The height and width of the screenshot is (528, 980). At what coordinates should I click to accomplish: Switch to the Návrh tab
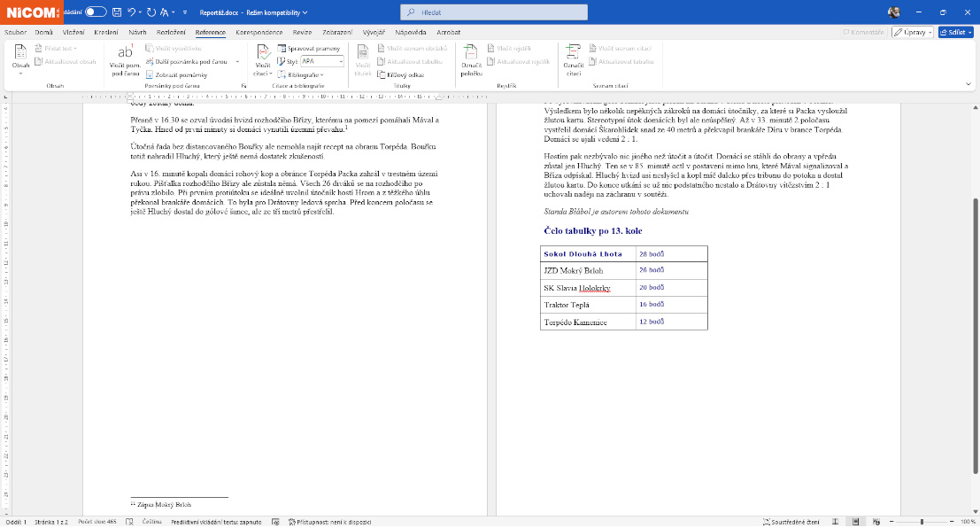(137, 33)
